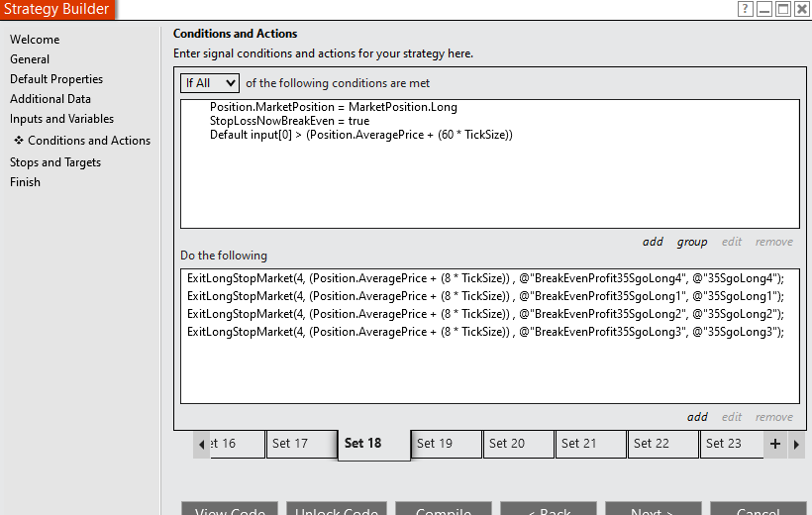The height and width of the screenshot is (515, 812).
Task: Open the If All condition dropdown
Action: click(210, 83)
